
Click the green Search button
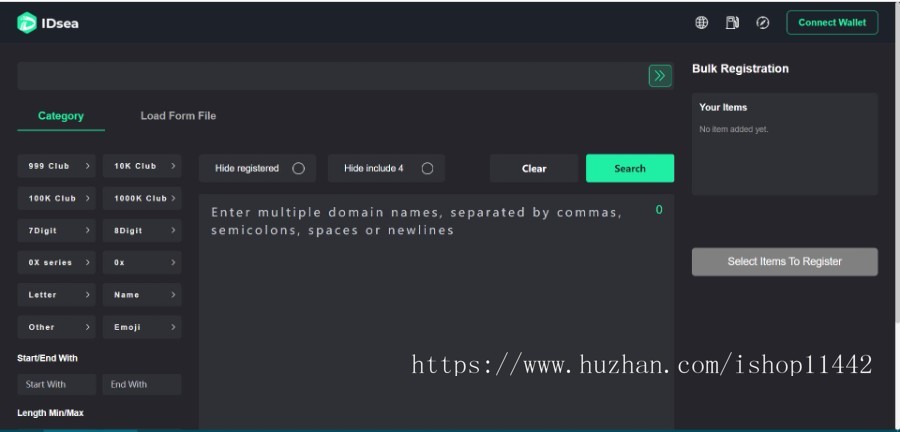pos(630,168)
